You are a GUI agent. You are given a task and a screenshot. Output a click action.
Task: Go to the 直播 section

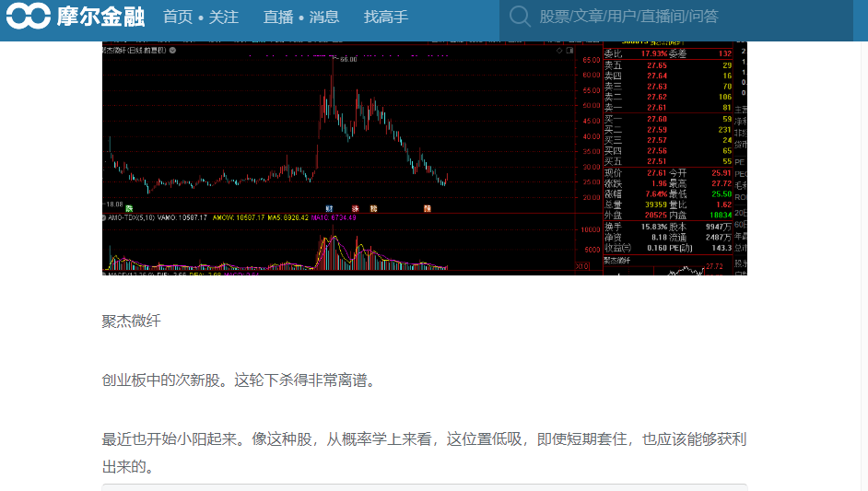[x=278, y=18]
